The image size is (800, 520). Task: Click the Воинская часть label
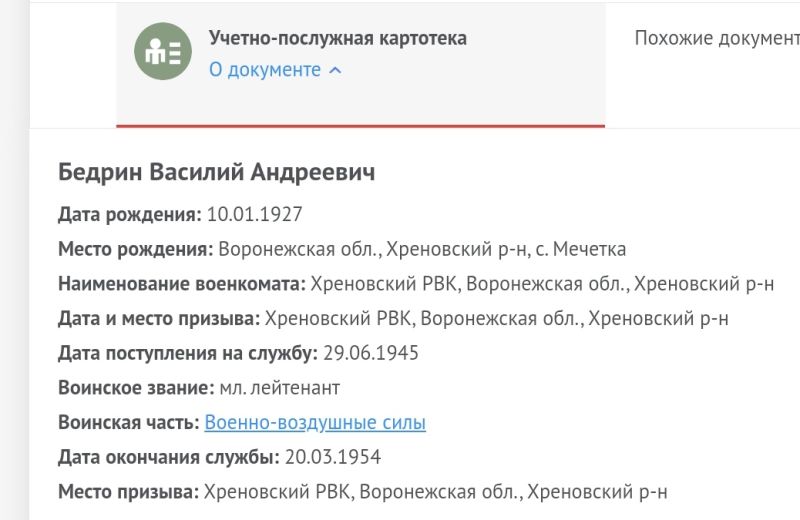tap(129, 423)
